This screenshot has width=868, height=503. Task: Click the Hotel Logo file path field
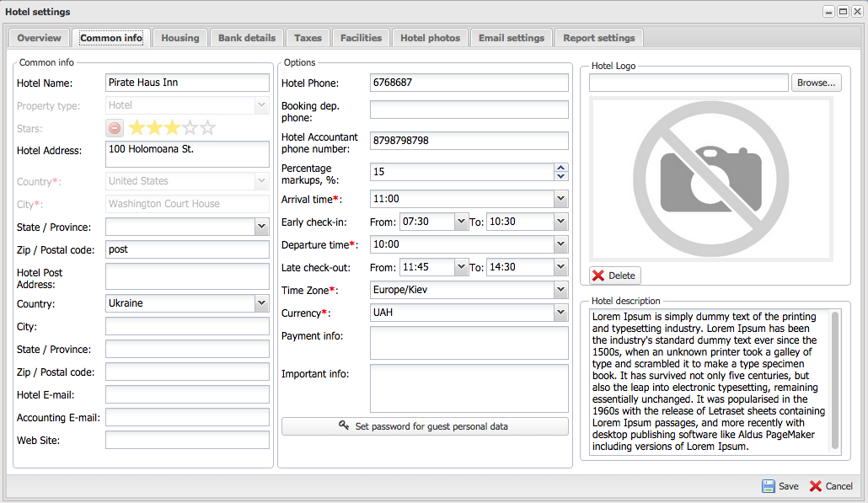tap(689, 83)
